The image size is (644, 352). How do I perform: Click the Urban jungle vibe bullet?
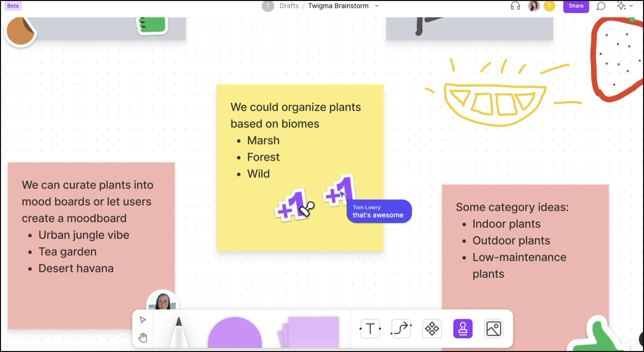84,235
